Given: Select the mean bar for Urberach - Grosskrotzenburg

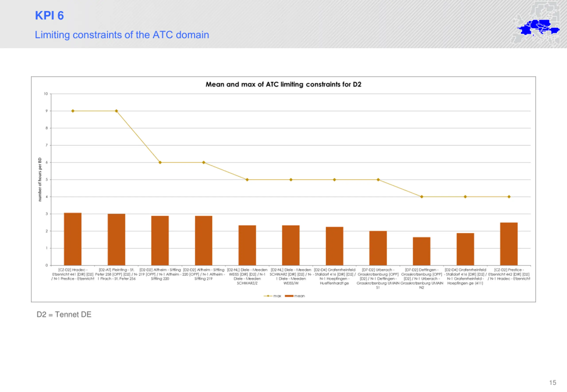Looking at the screenshot, I should [x=378, y=248].
